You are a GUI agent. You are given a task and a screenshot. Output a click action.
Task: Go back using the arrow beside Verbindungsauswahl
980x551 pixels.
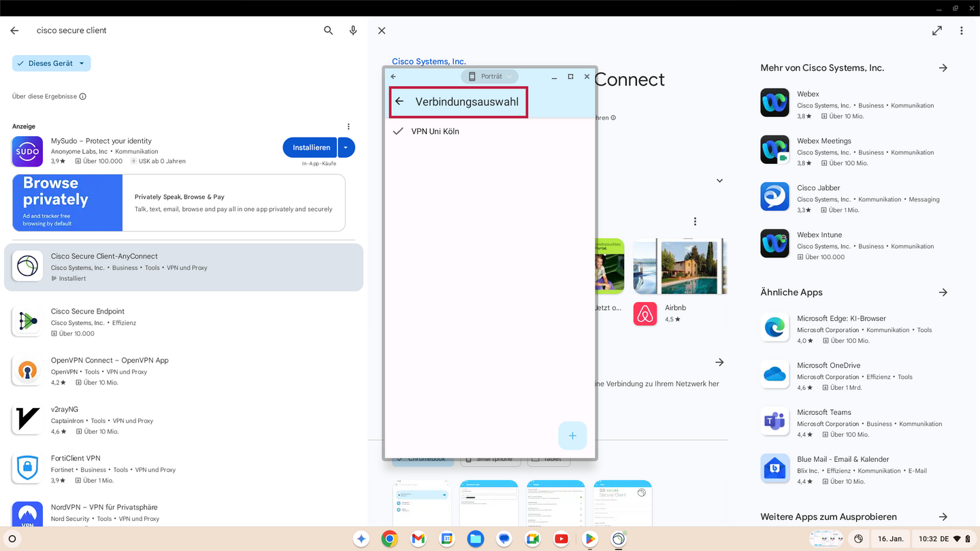pos(399,101)
